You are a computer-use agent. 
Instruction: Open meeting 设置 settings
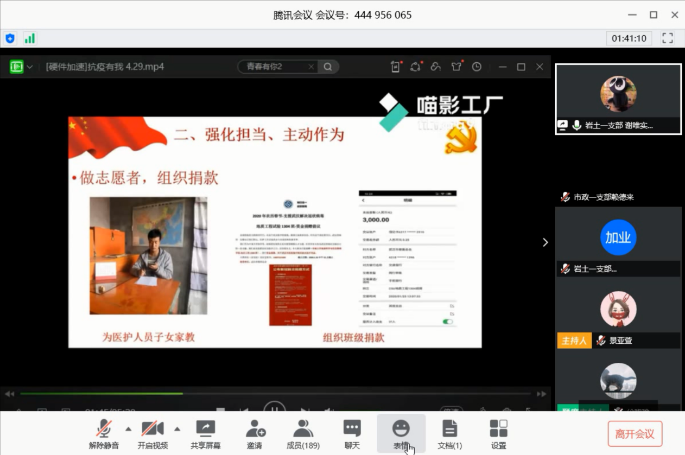[498, 433]
